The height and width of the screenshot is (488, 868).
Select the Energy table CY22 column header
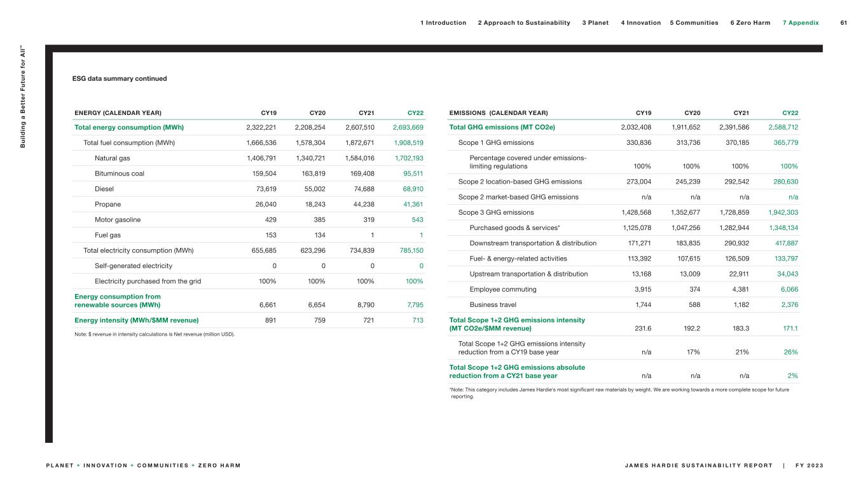(415, 113)
